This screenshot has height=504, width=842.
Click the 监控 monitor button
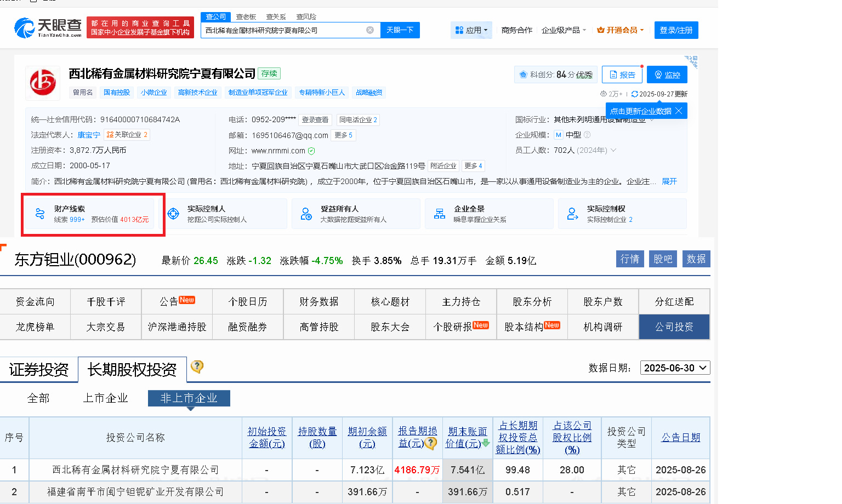[667, 75]
